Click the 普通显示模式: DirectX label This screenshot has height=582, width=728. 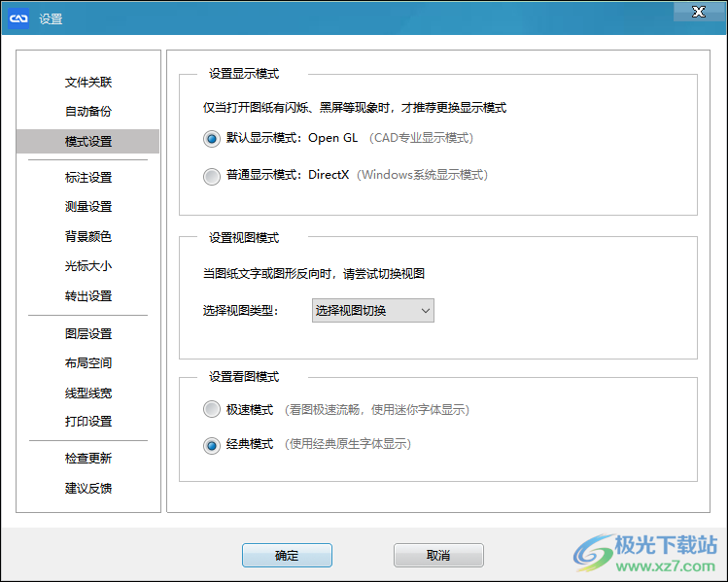point(288,175)
